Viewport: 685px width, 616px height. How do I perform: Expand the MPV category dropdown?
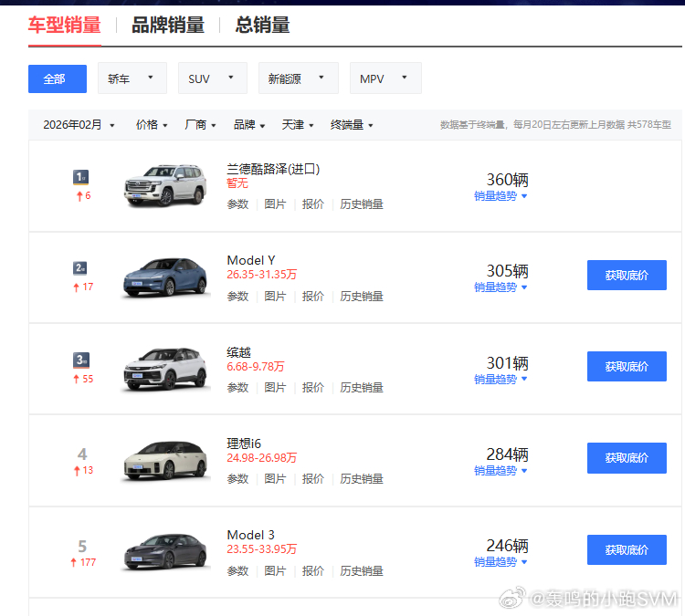(385, 78)
